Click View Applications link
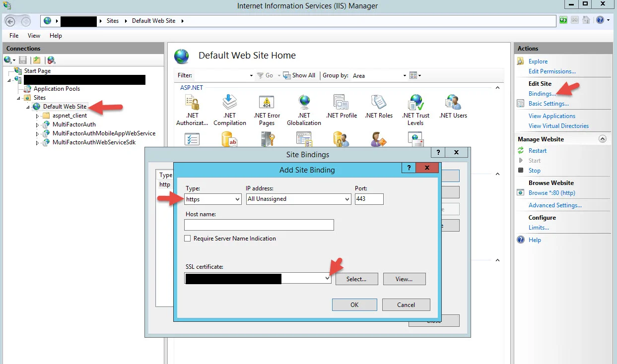 click(x=552, y=116)
